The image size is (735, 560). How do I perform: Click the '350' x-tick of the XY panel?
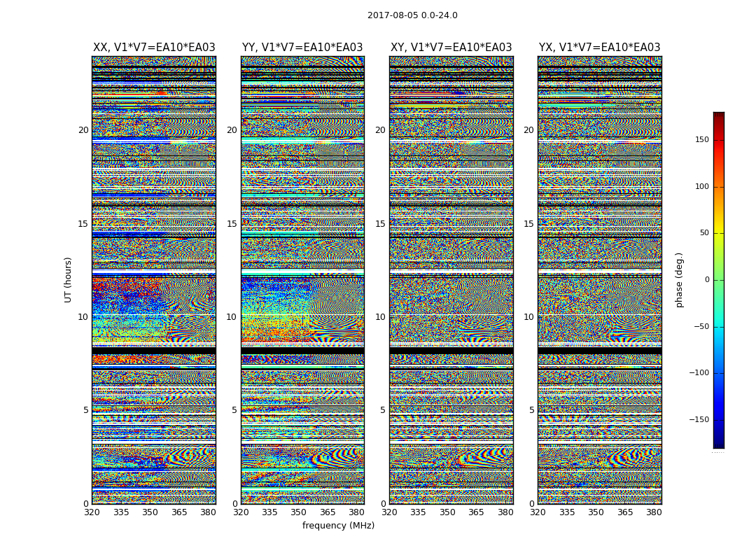click(448, 512)
